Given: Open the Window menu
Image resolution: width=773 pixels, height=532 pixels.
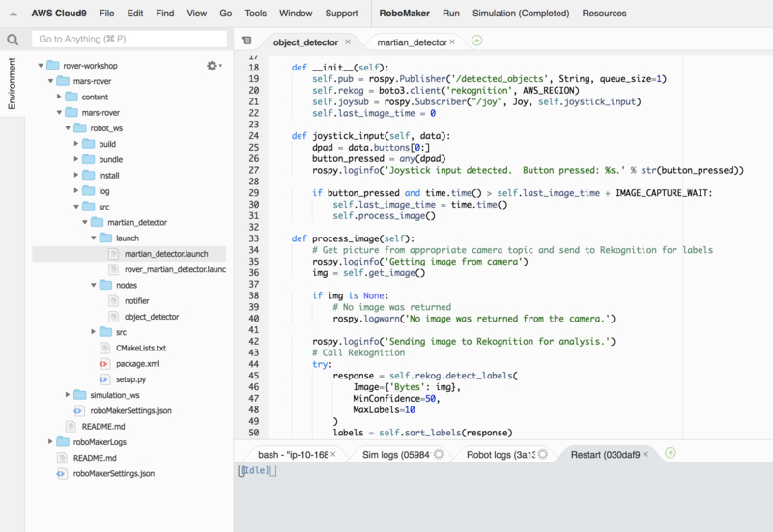Looking at the screenshot, I should click(x=296, y=14).
